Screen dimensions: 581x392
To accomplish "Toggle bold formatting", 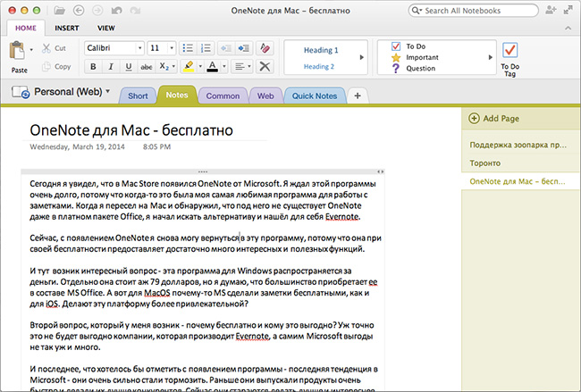I will 93,67.
